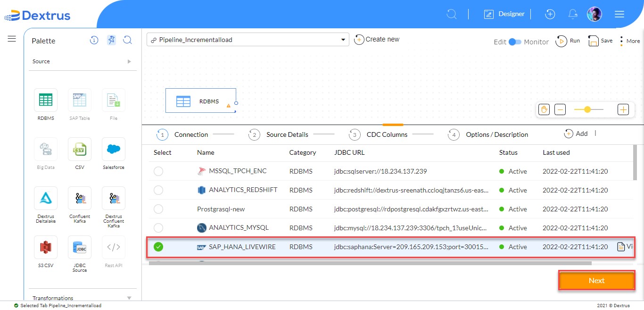This screenshot has height=310, width=644.
Task: Click the Name column header
Action: (206, 152)
